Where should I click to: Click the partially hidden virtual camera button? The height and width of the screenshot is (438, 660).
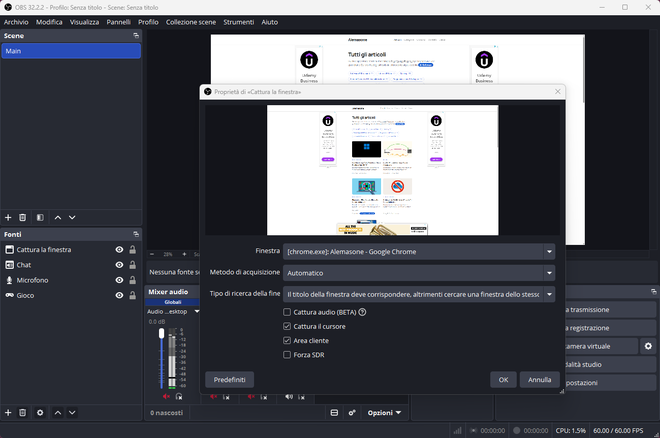coord(602,346)
